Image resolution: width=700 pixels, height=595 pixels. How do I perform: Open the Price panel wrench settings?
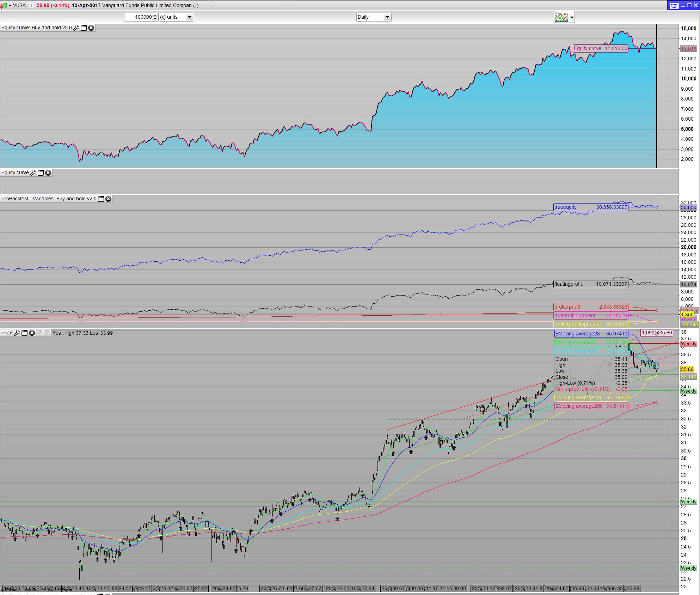click(x=17, y=333)
